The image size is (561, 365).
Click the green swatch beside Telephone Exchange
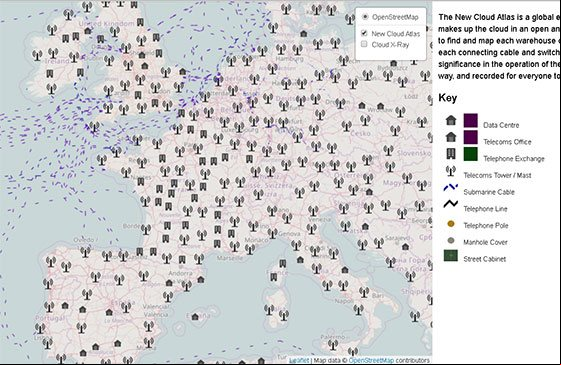pos(470,154)
